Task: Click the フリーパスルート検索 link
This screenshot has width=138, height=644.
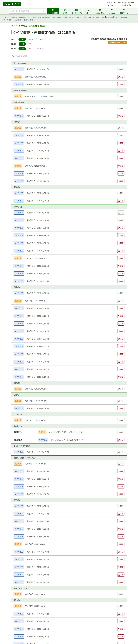Action: (34, 17)
